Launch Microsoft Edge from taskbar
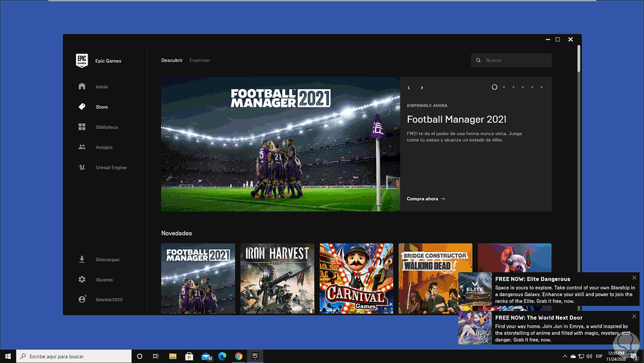The width and height of the screenshot is (644, 363). (222, 356)
